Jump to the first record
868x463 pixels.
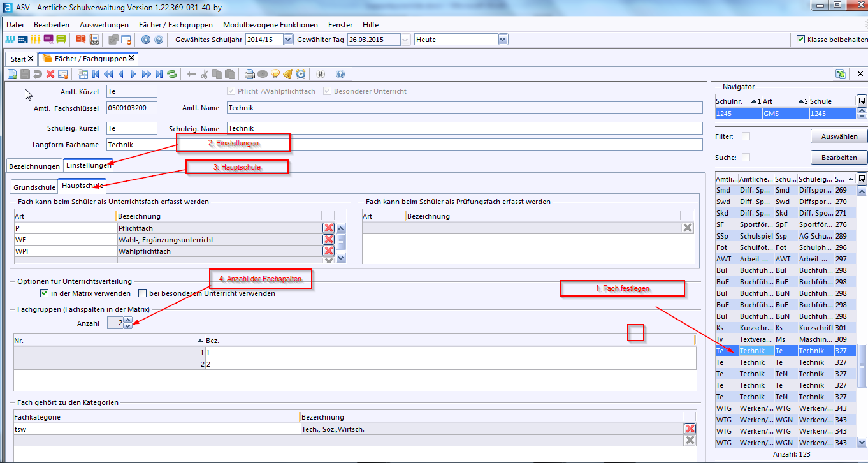coord(96,74)
